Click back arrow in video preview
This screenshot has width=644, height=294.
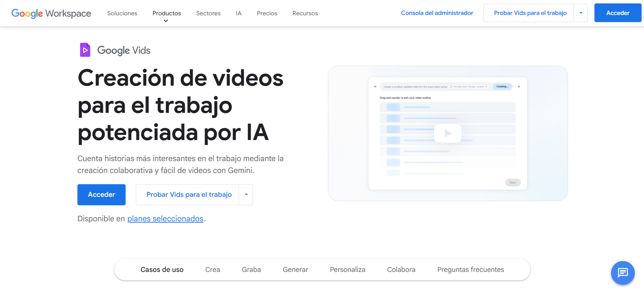[375, 87]
